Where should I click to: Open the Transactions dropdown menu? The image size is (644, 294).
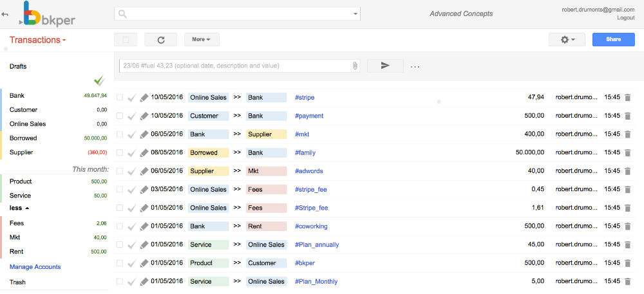point(38,40)
